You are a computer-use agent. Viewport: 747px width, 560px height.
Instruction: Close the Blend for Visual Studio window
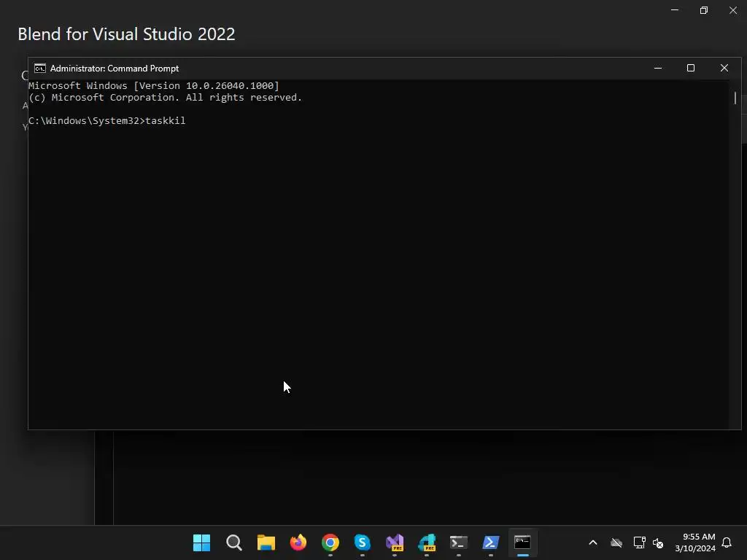pos(732,10)
